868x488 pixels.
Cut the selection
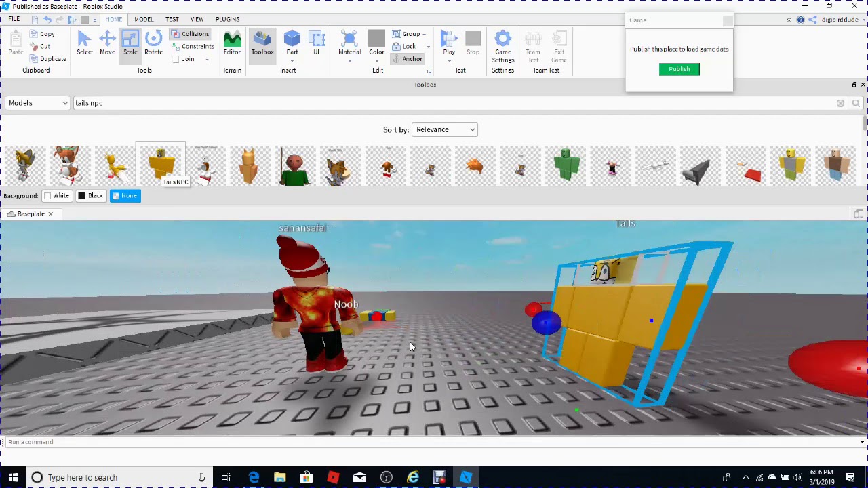point(40,46)
